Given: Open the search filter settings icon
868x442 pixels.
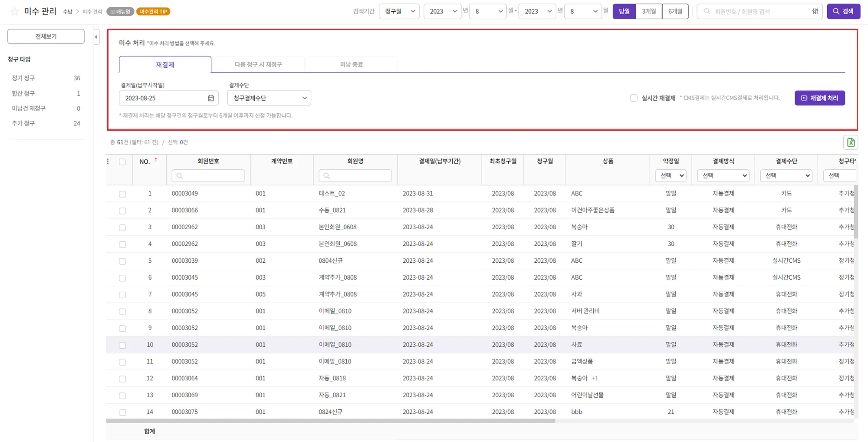Looking at the screenshot, I should 815,12.
